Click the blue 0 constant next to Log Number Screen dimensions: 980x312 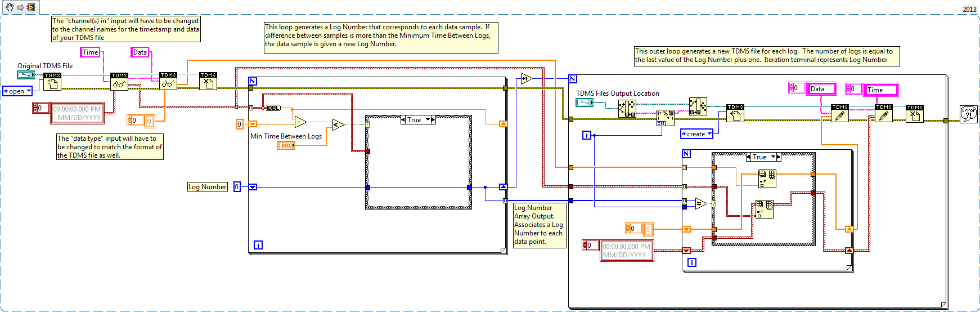click(237, 187)
